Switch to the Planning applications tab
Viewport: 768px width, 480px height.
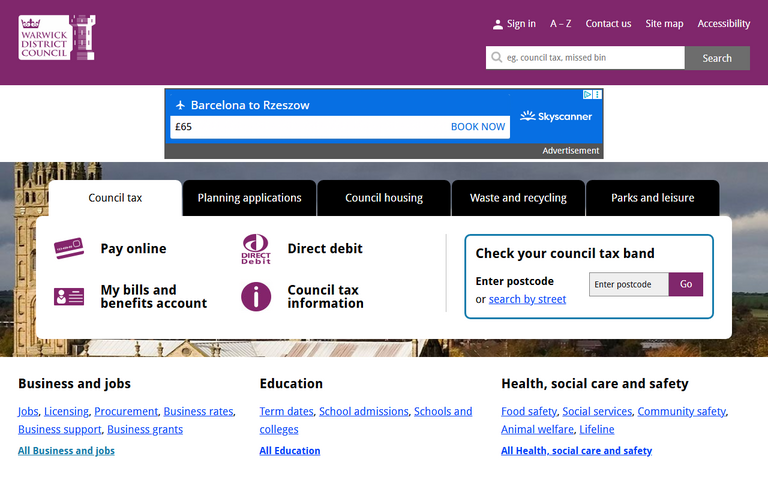pyautogui.click(x=249, y=198)
